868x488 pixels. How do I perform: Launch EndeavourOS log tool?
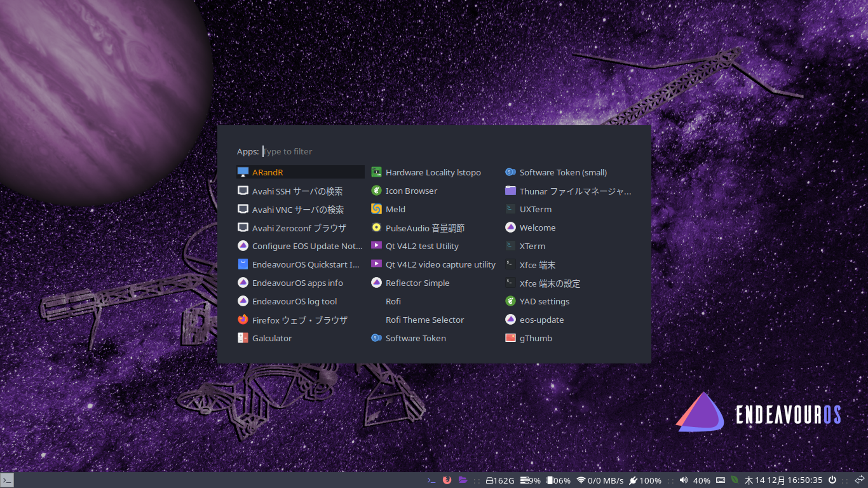[x=300, y=301]
